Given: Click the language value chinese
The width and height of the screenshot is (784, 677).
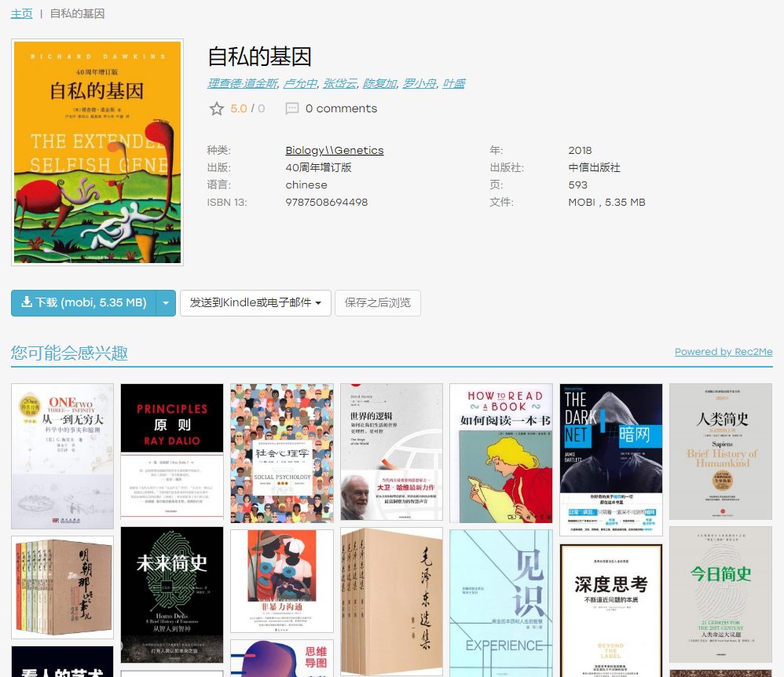Looking at the screenshot, I should pos(306,185).
